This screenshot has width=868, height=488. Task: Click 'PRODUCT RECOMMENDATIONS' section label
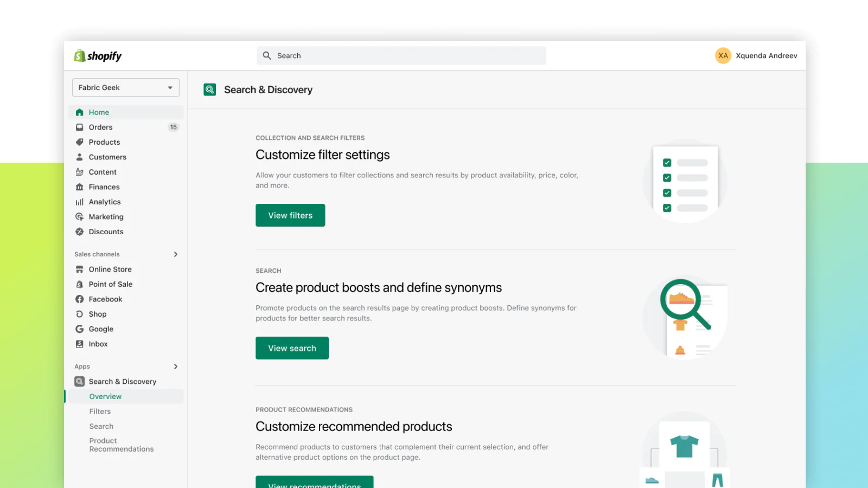(x=304, y=409)
